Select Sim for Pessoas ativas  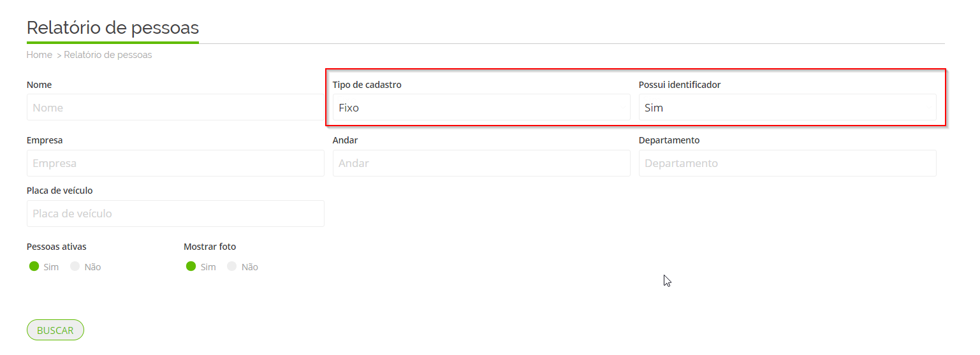pos(34,266)
